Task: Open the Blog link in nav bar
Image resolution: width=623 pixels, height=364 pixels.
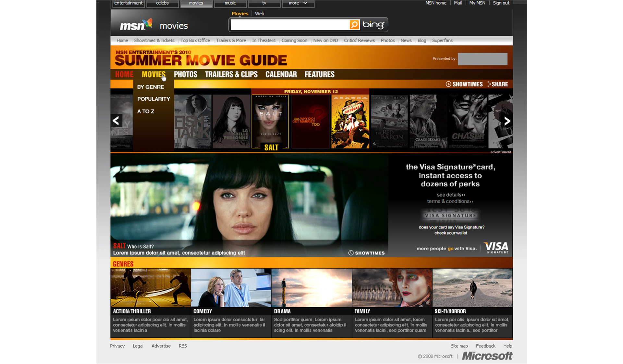Action: pyautogui.click(x=422, y=41)
